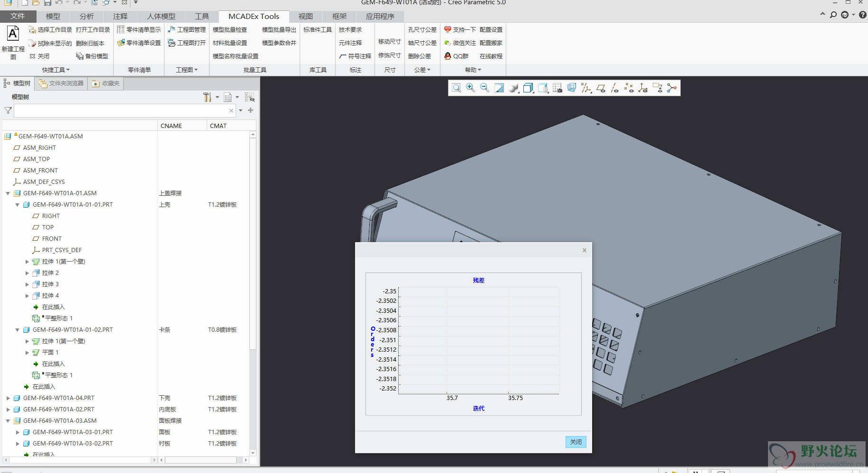Viewport: 868px width, 473px height.
Task: Click the Repaint icon in graphics toolbar
Action: click(499, 88)
